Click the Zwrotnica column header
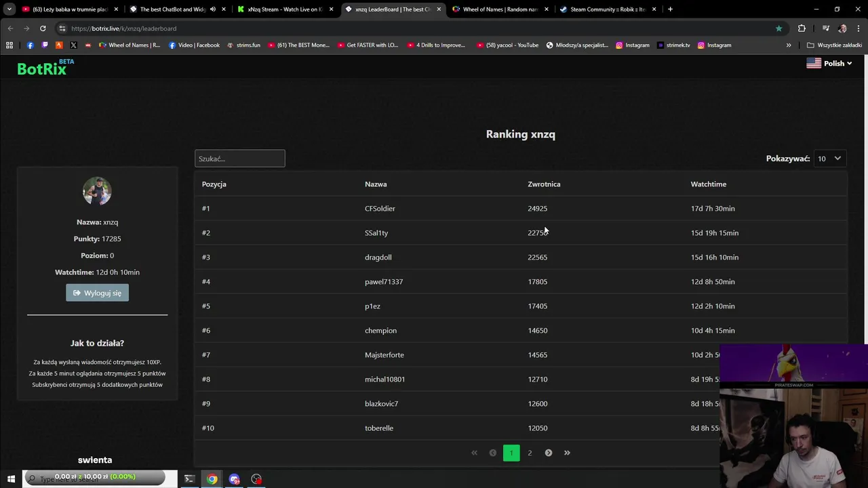The image size is (868, 488). pos(544,184)
